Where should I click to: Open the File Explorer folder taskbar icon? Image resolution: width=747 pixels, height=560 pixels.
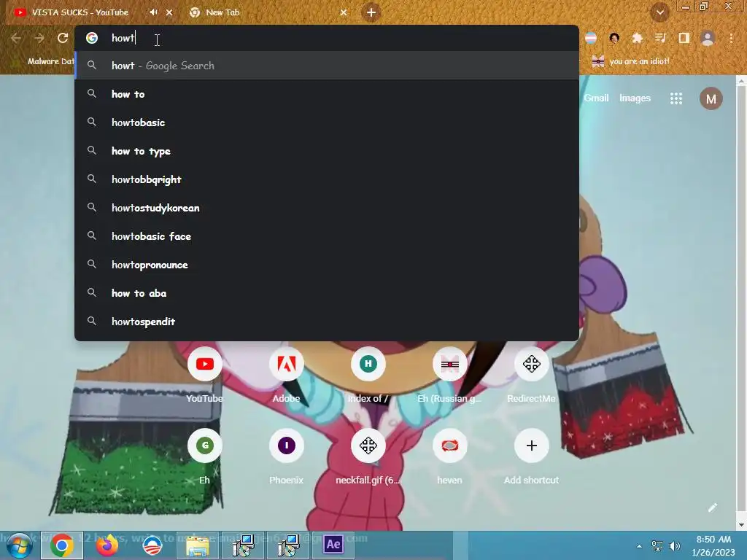click(x=197, y=545)
